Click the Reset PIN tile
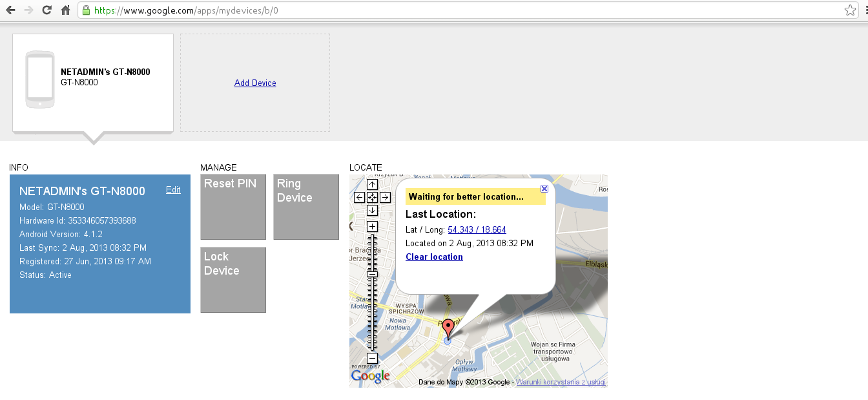868x400 pixels. 233,207
